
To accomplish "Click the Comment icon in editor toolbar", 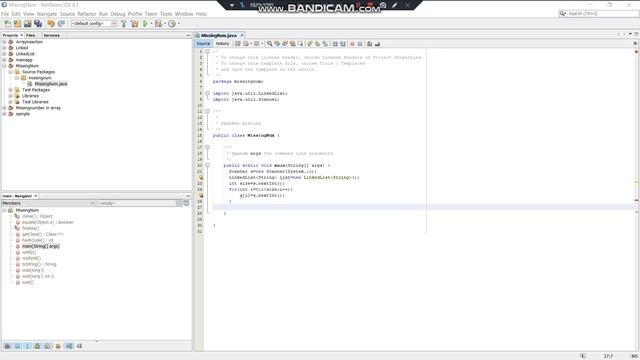I will tap(369, 44).
